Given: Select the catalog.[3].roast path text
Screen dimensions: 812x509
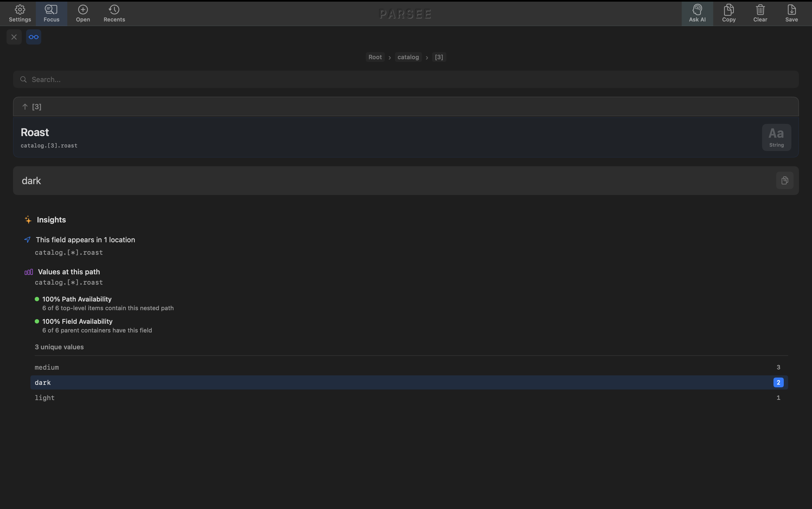Looking at the screenshot, I should click(x=49, y=145).
